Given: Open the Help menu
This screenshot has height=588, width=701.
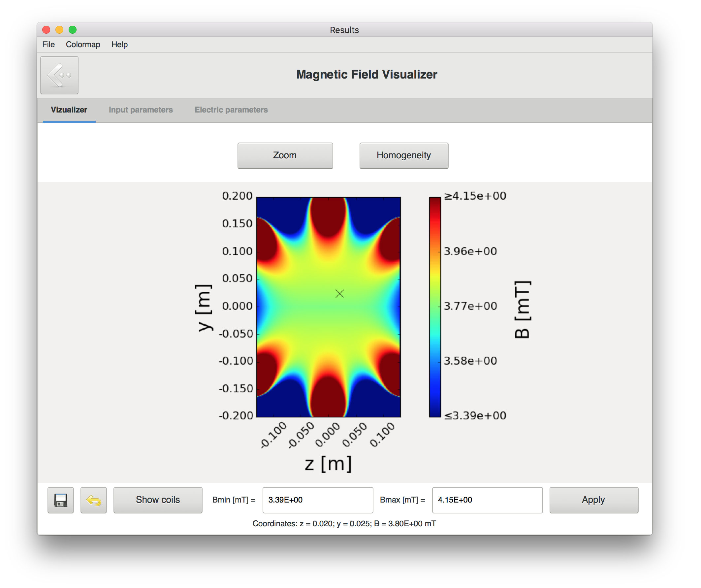Looking at the screenshot, I should [119, 45].
